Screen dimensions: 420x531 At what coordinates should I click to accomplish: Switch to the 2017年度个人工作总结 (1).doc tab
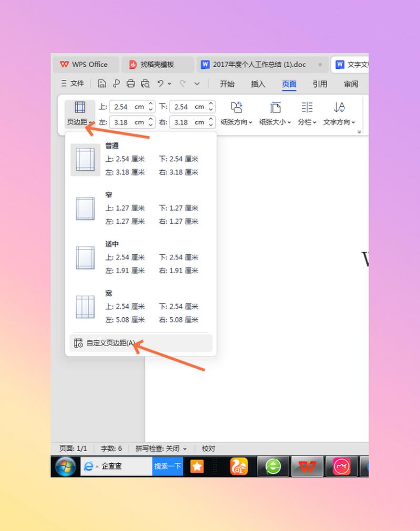[x=262, y=65]
